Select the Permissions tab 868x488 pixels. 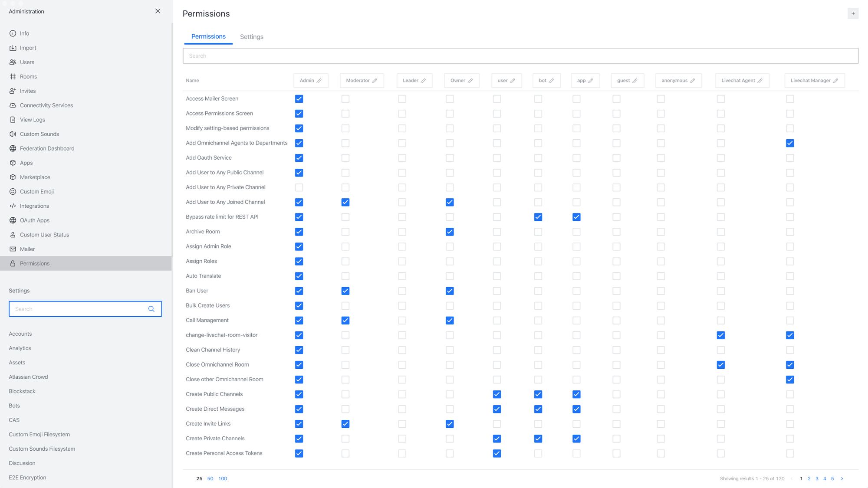tap(208, 36)
